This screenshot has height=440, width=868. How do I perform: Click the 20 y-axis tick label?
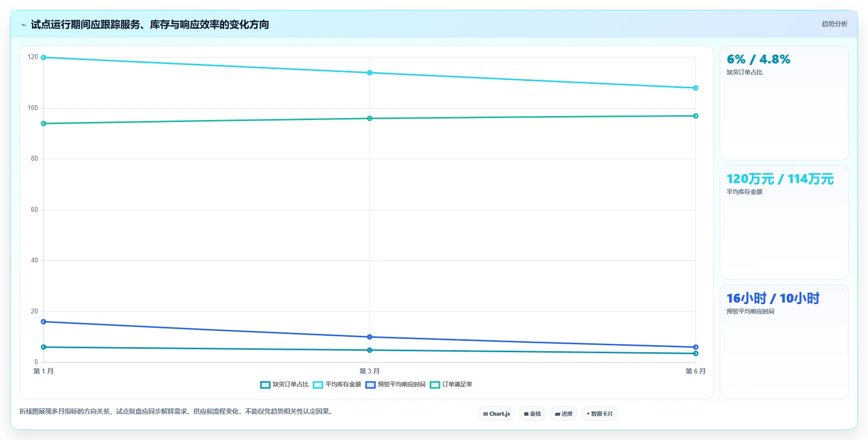coord(34,312)
